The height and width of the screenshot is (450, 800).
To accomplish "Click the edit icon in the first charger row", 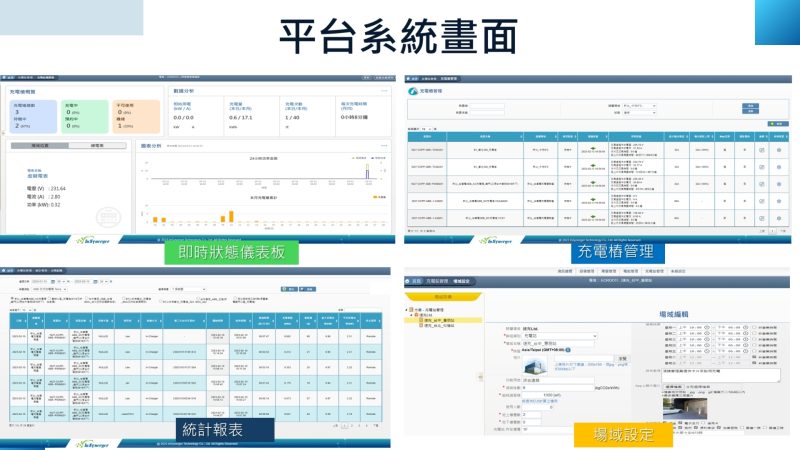I will click(x=761, y=150).
